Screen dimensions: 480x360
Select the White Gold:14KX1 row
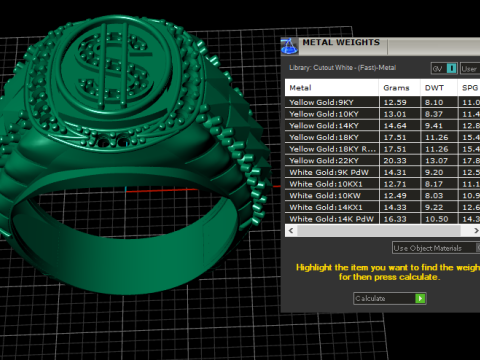click(382, 207)
